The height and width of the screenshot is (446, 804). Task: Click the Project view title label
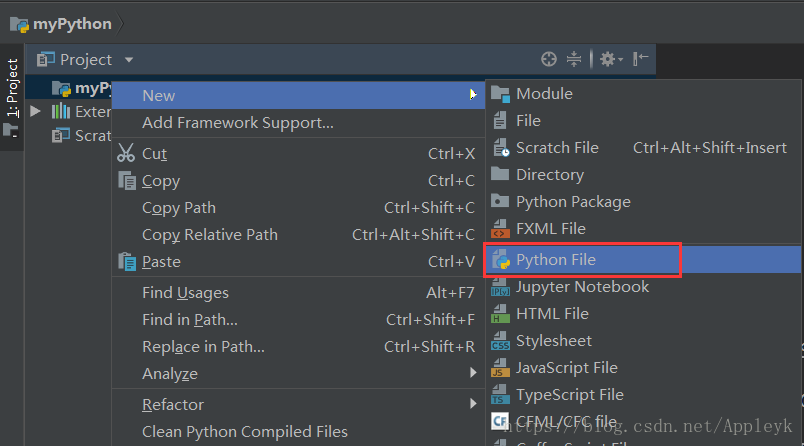86,60
